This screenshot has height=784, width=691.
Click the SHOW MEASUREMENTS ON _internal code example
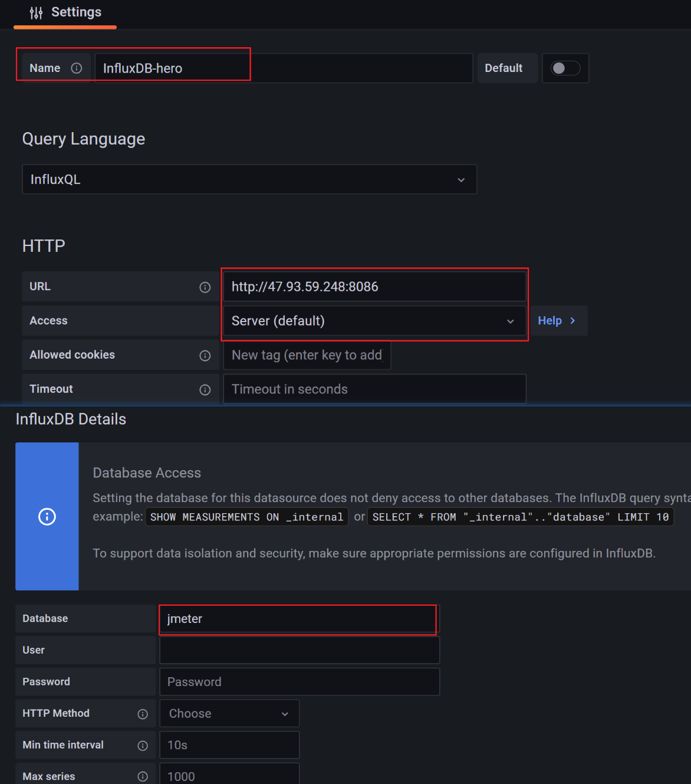246,517
